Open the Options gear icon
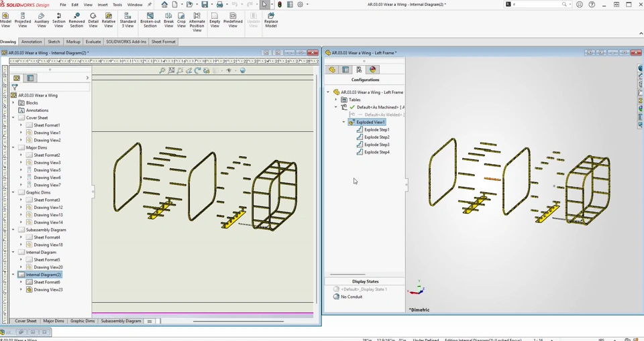644x341 pixels. pyautogui.click(x=301, y=5)
